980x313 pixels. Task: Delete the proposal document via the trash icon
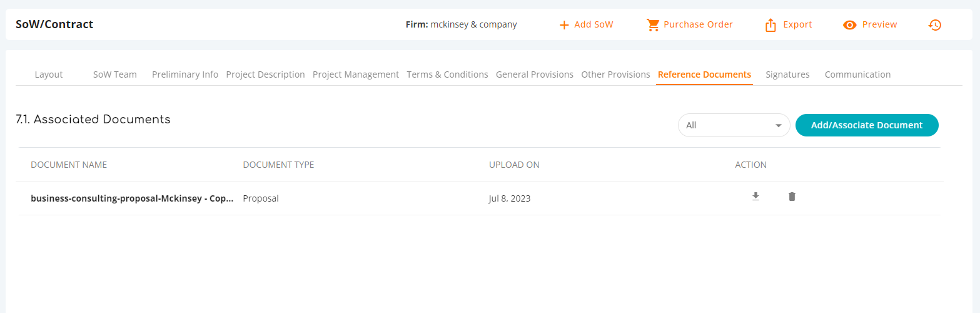pos(792,197)
